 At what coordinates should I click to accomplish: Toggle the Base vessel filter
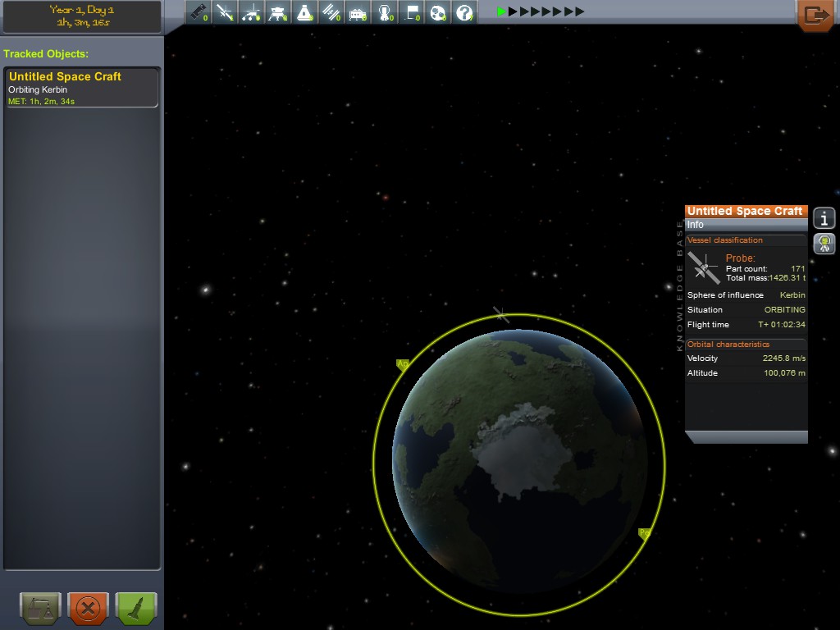(358, 11)
